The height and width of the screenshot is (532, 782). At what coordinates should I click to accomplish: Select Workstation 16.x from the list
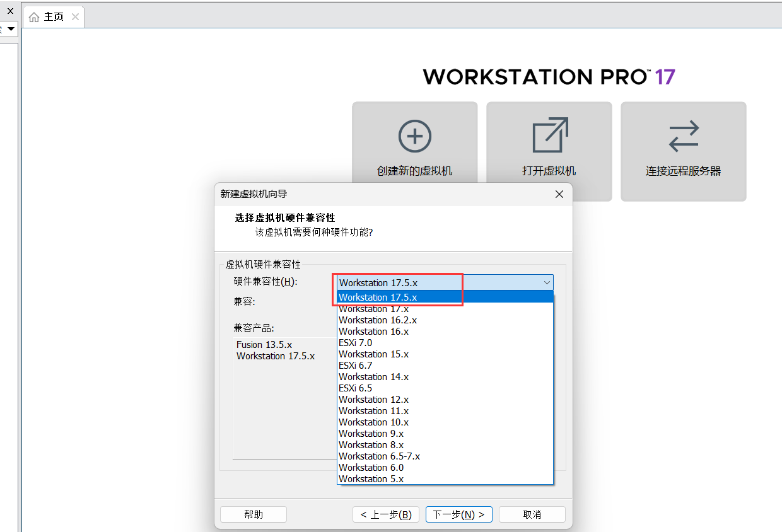tap(445, 332)
